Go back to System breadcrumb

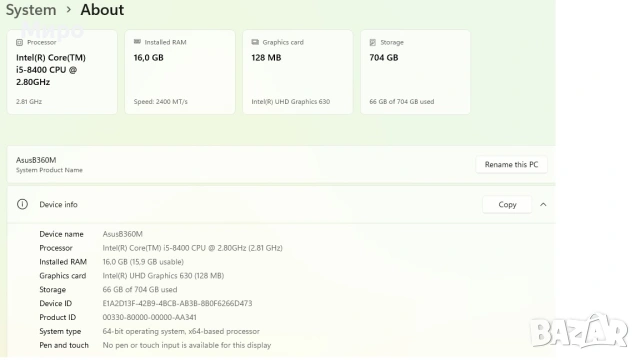(31, 10)
